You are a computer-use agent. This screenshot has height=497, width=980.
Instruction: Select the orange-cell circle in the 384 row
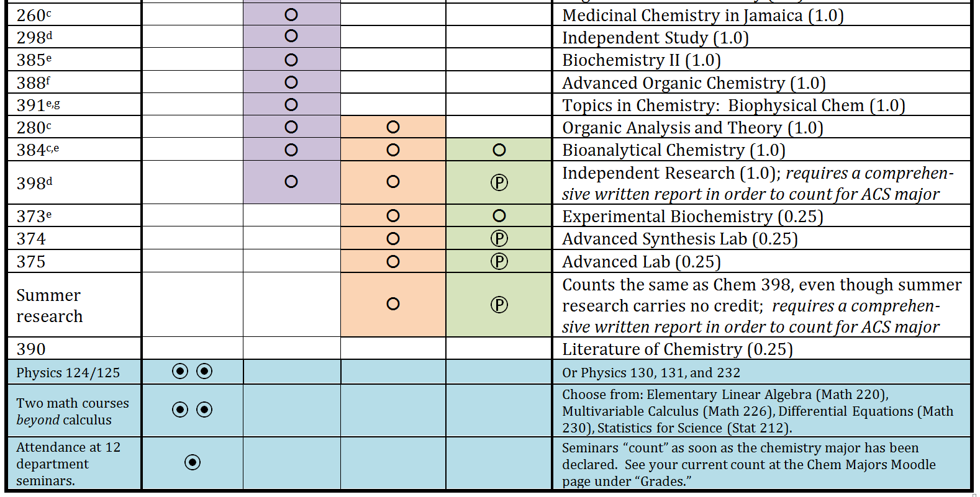point(393,150)
